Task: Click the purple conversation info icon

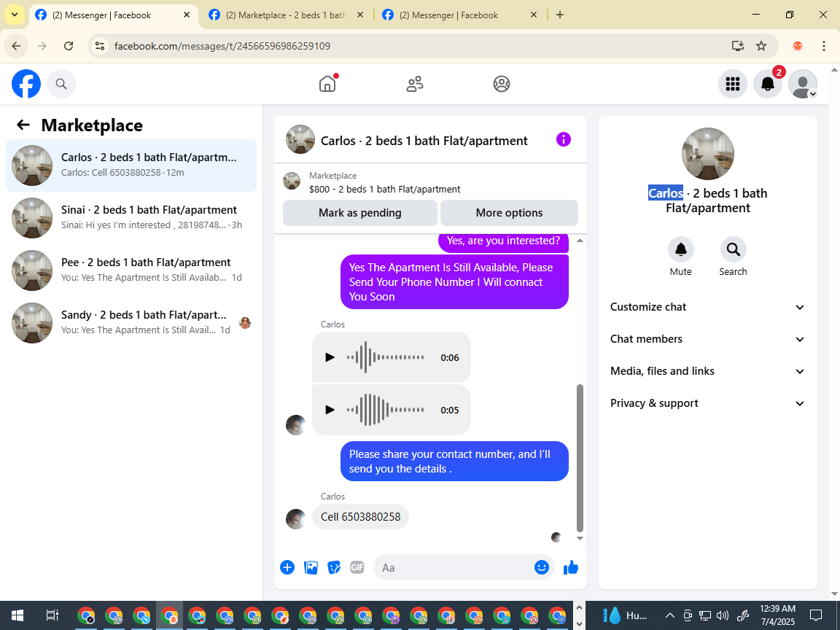Action: pyautogui.click(x=564, y=139)
